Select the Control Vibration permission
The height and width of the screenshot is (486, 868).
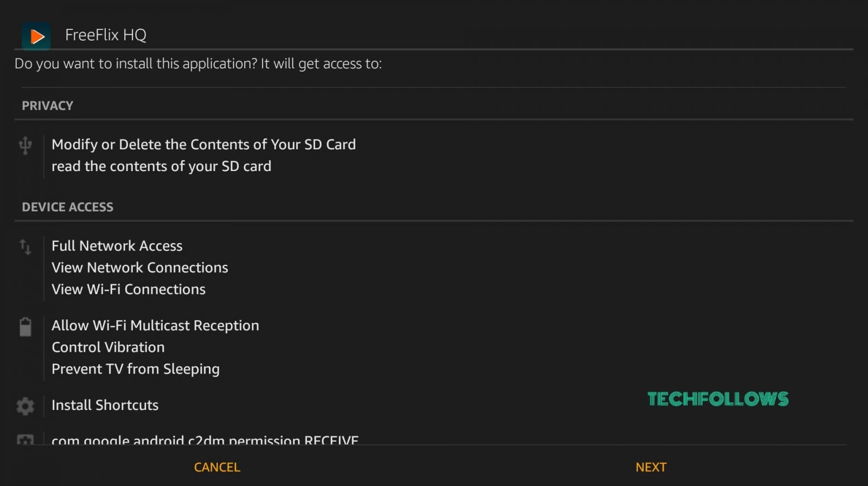pos(108,347)
